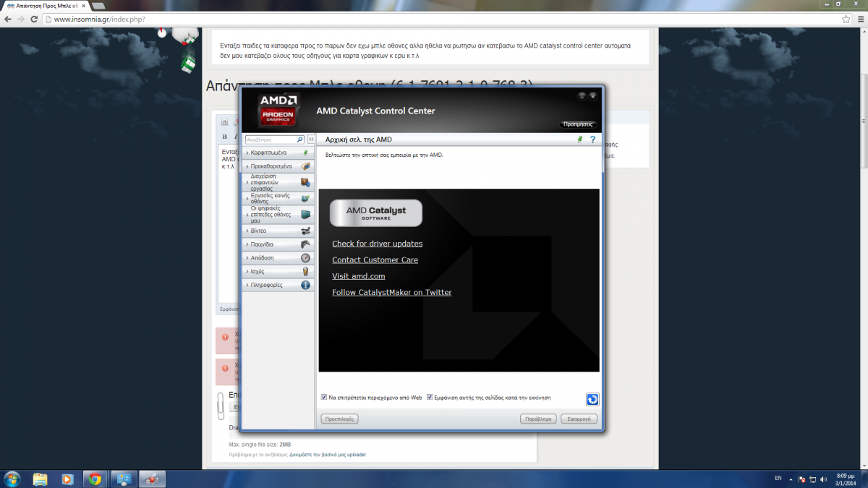
Task: Expand the Παιχνίδια section
Action: [278, 244]
